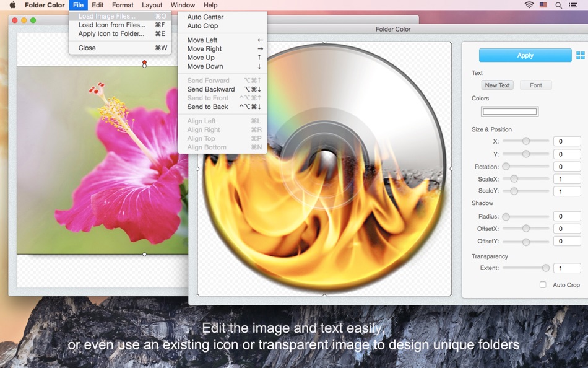This screenshot has height=368, width=588.
Task: Choose Close from the File menu
Action: [120, 48]
